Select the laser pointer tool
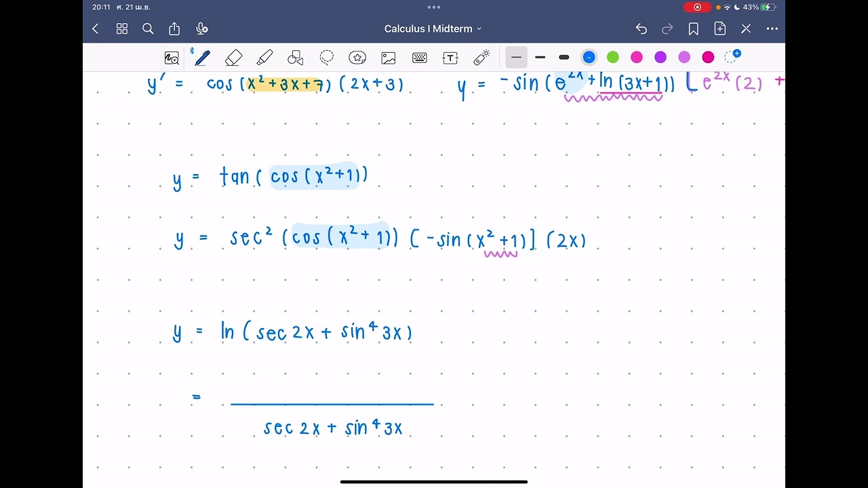The height and width of the screenshot is (488, 868). pyautogui.click(x=481, y=58)
